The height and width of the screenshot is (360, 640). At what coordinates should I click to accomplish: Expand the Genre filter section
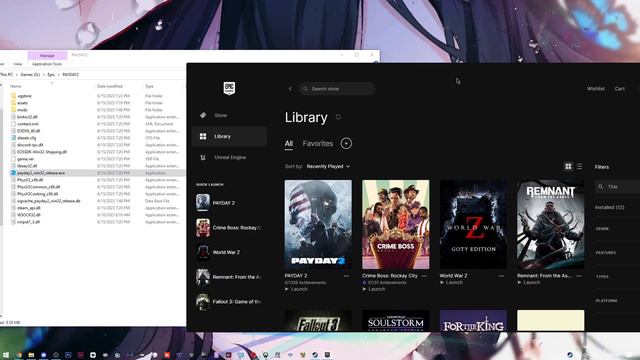602,229
